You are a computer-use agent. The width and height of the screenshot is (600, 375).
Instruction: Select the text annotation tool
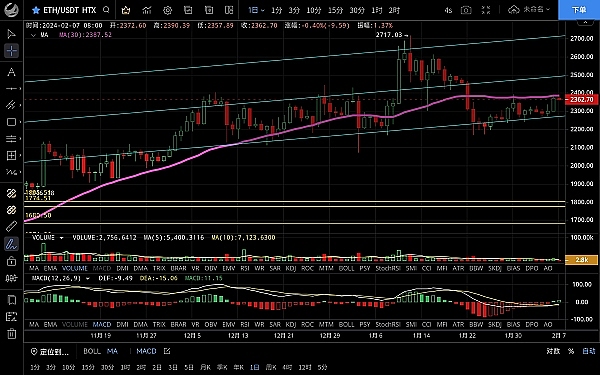[x=11, y=72]
